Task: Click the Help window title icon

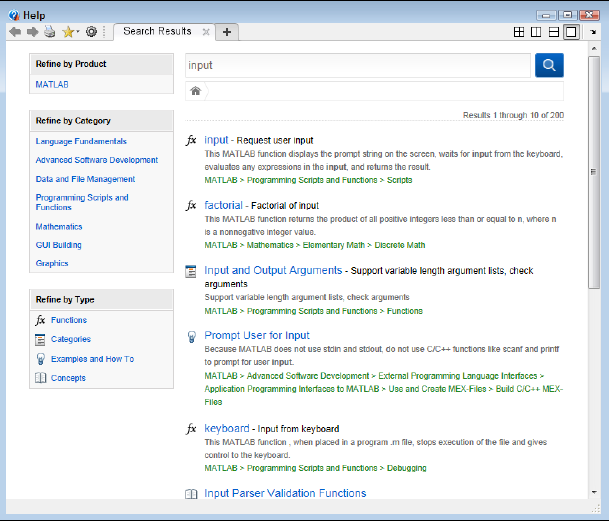Action: [14, 15]
